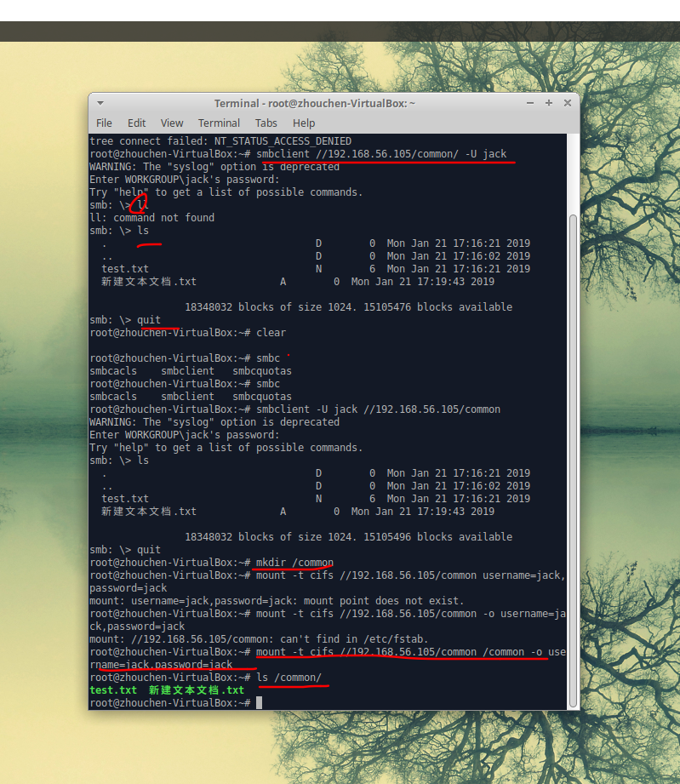Open the File menu
The width and height of the screenshot is (680, 784).
[104, 123]
